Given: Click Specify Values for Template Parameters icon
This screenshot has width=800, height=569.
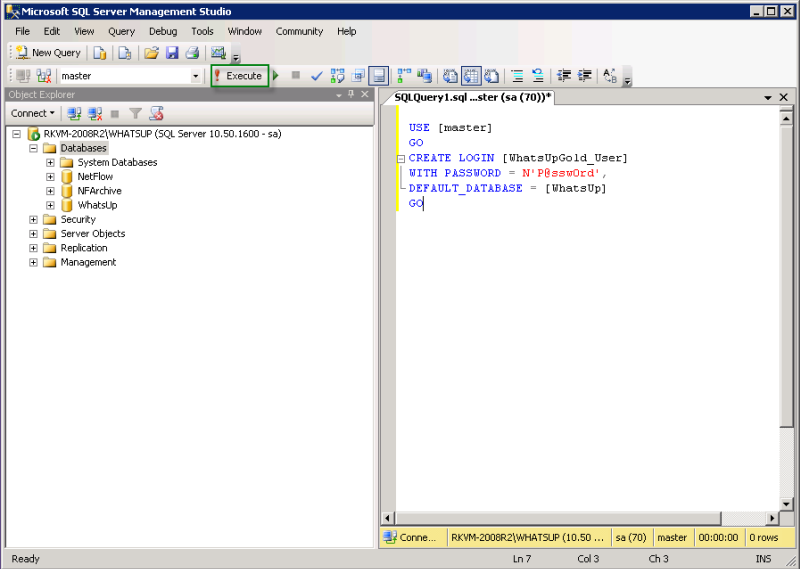Looking at the screenshot, I should (x=610, y=76).
